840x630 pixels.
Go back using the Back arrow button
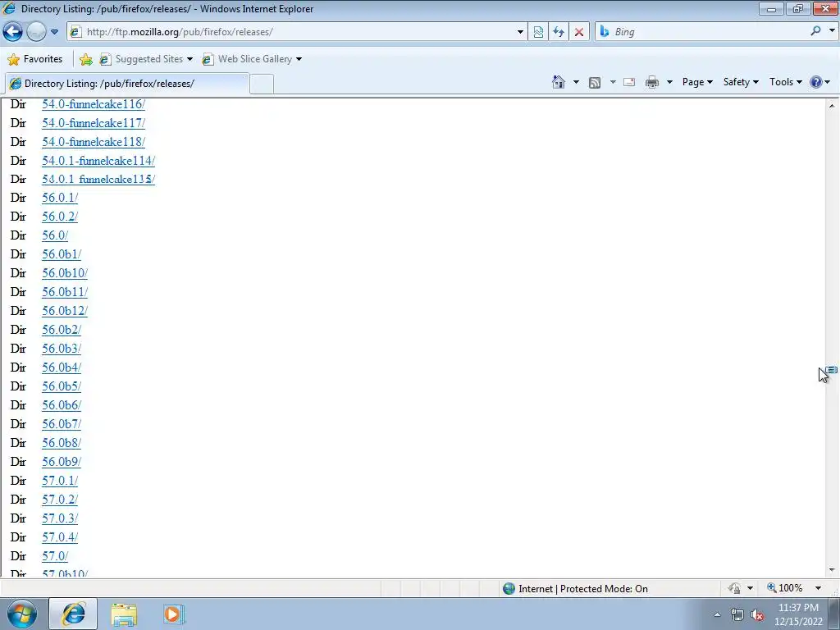click(x=13, y=32)
